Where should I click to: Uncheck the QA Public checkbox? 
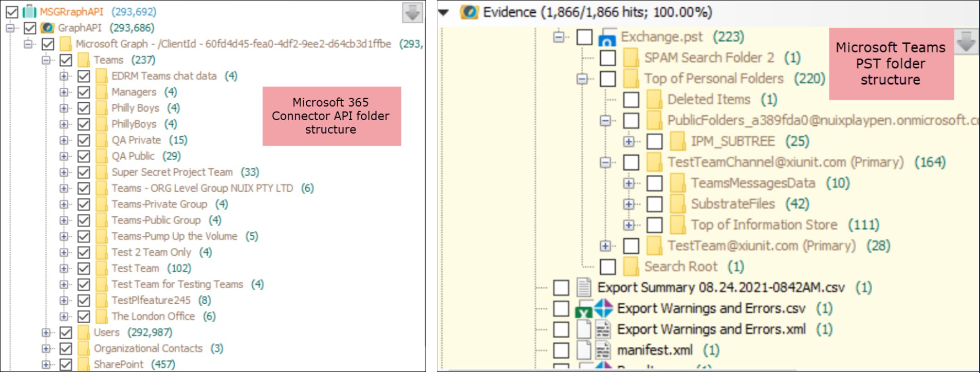pyautogui.click(x=84, y=156)
